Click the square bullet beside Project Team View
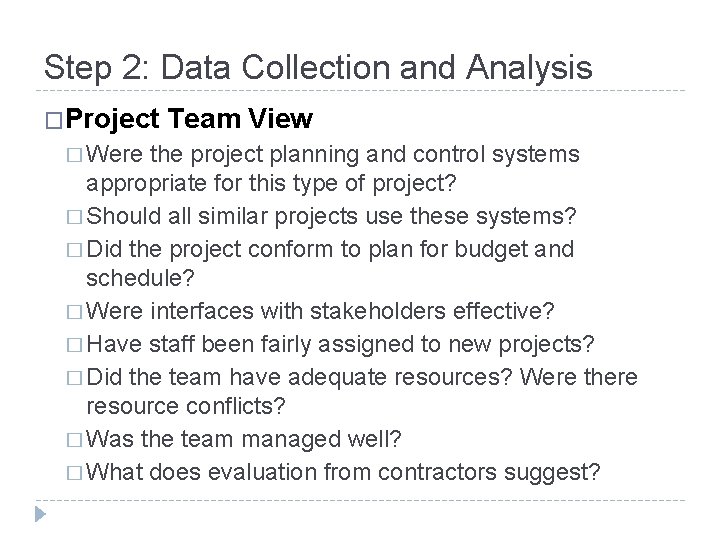The image size is (720, 540). pos(54,121)
